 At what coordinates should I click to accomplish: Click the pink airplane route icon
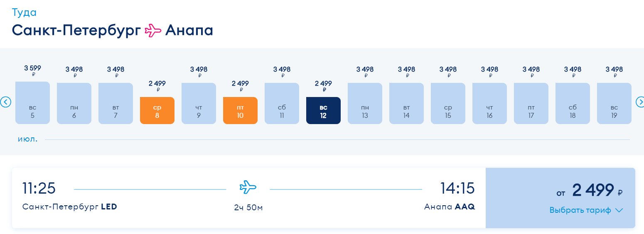coord(152,30)
